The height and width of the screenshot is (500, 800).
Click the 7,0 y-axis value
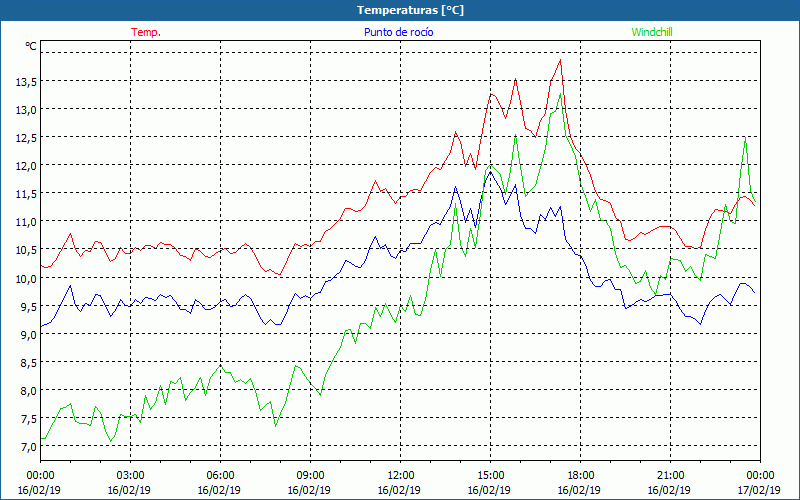tap(28, 446)
